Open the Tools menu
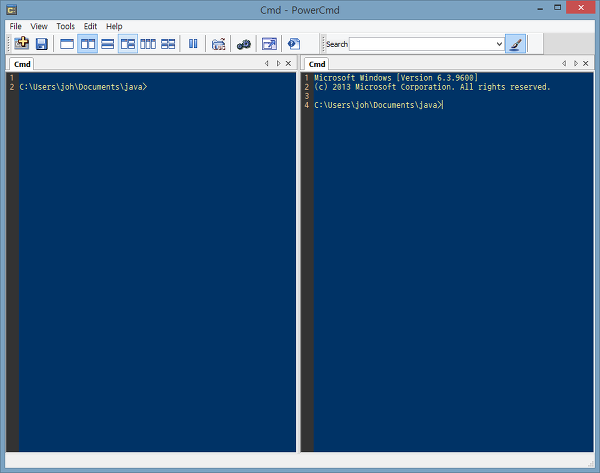Image resolution: width=600 pixels, height=473 pixels. (x=65, y=26)
